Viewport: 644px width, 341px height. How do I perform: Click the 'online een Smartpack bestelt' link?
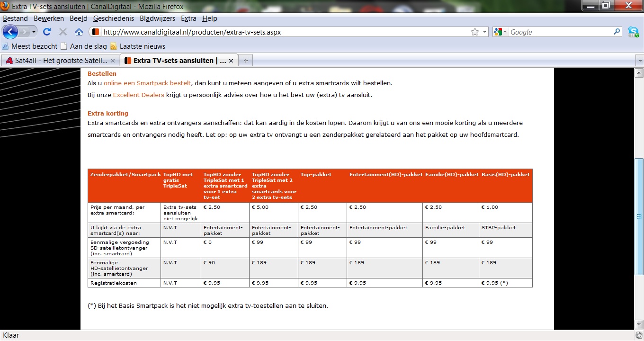(147, 83)
